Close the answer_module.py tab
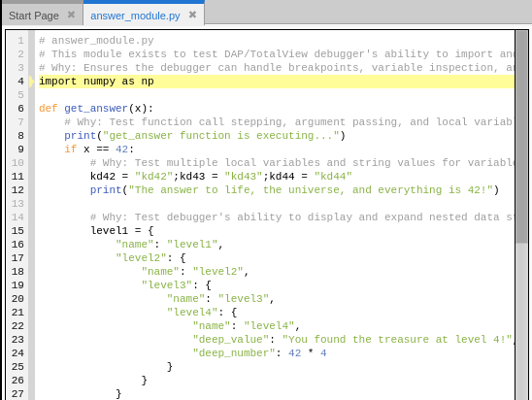Screen dimensions: 532x400 (x=192, y=15)
